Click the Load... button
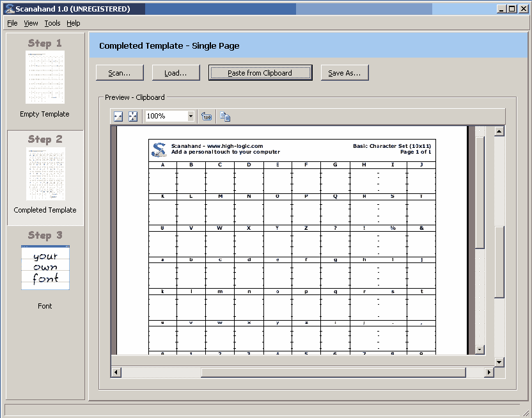 coord(176,73)
